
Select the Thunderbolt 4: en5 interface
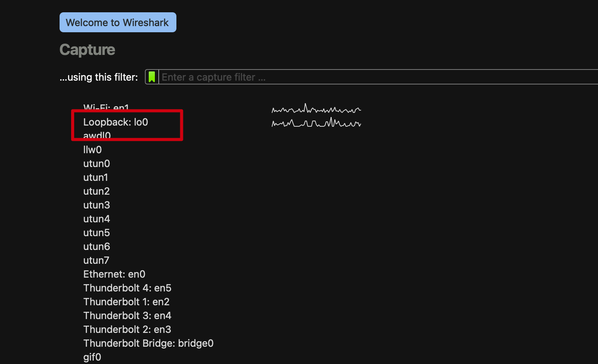[127, 288]
